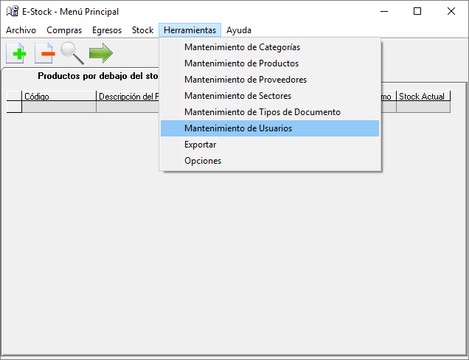Viewport: 469px width, 360px height.
Task: Open the Ayuda menu
Action: pyautogui.click(x=239, y=30)
